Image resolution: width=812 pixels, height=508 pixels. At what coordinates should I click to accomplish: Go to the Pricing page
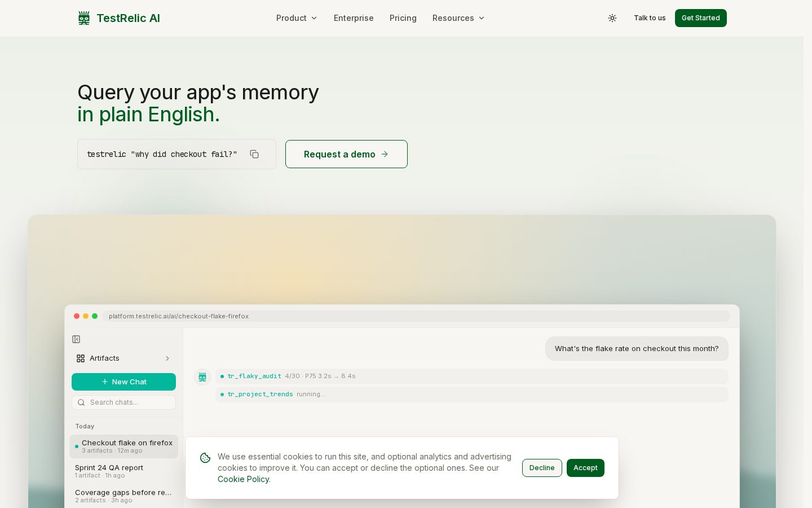pyautogui.click(x=403, y=18)
